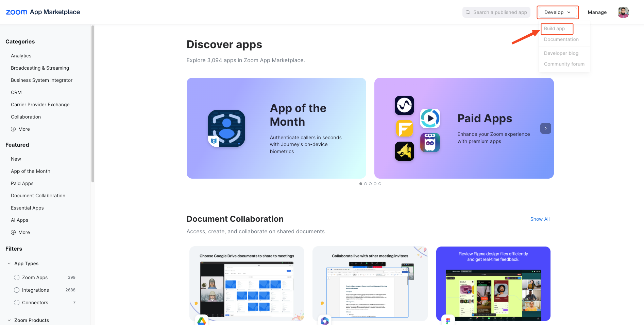Image resolution: width=644 pixels, height=325 pixels.
Task: Click the teal play-button app icon
Action: coord(430,119)
